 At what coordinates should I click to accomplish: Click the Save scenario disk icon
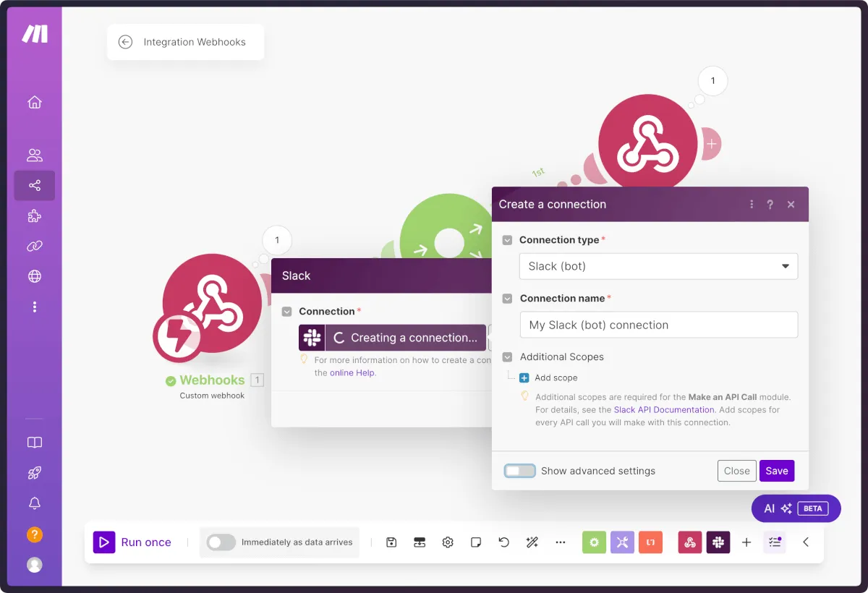[x=391, y=542]
